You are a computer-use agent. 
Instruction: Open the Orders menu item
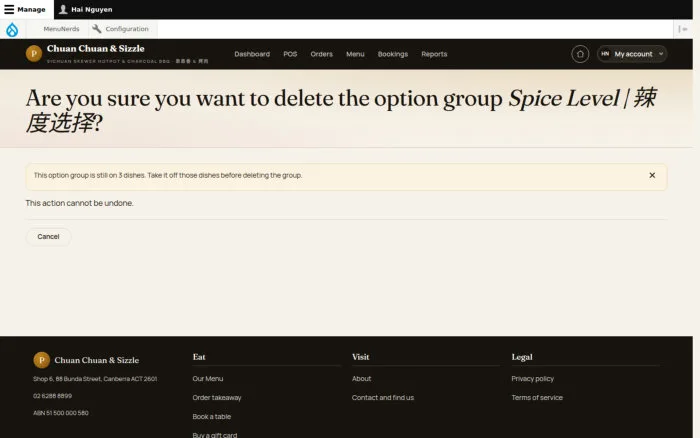[321, 54]
